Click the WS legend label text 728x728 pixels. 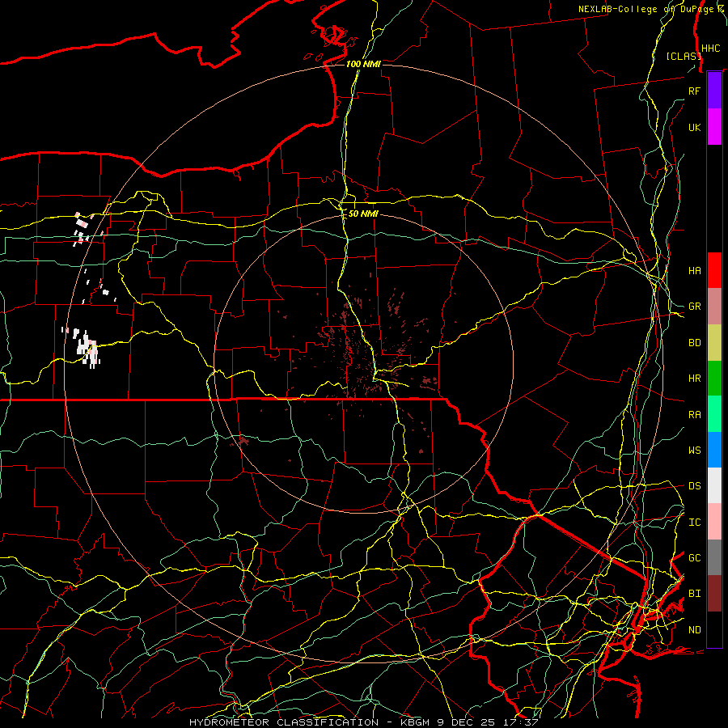(694, 450)
